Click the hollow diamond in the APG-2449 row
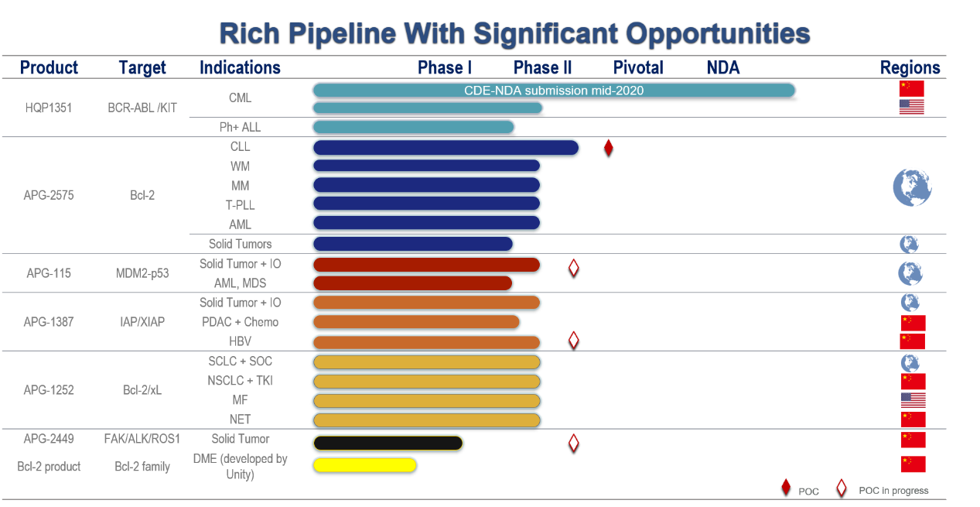 tap(574, 443)
